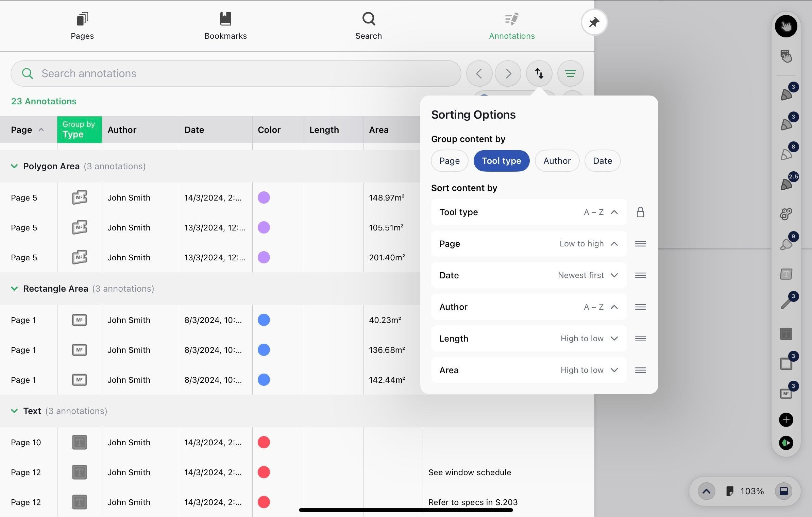Go to previous annotation arrow
This screenshot has height=517, width=812.
tap(479, 73)
